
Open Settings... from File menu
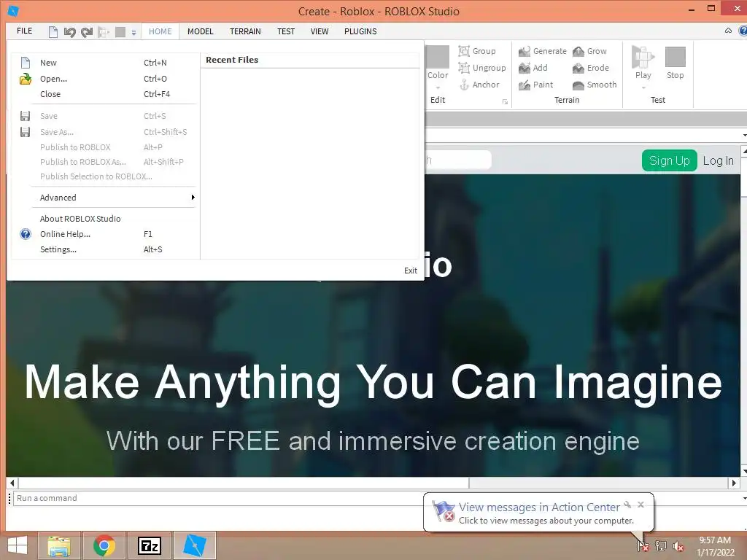(105, 249)
